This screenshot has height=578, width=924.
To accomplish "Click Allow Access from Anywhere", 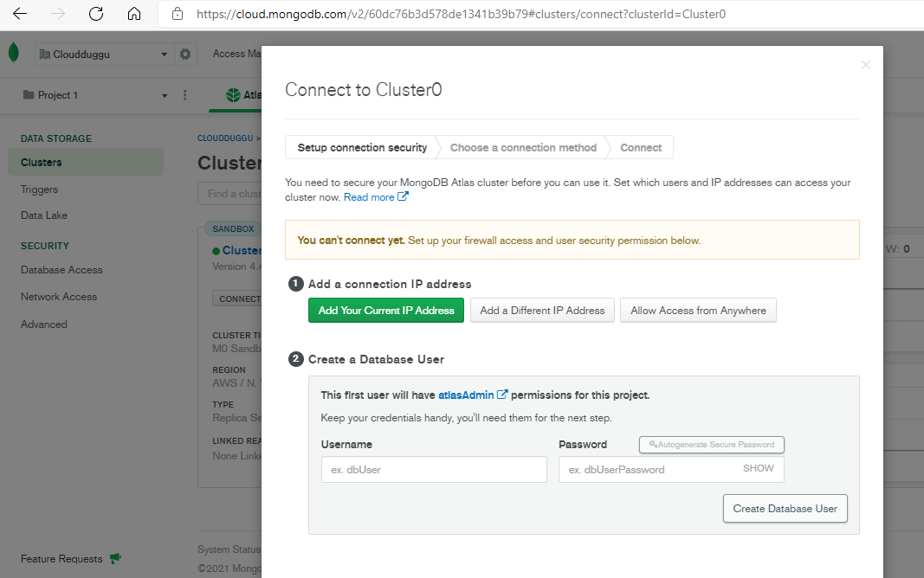I will pyautogui.click(x=698, y=310).
